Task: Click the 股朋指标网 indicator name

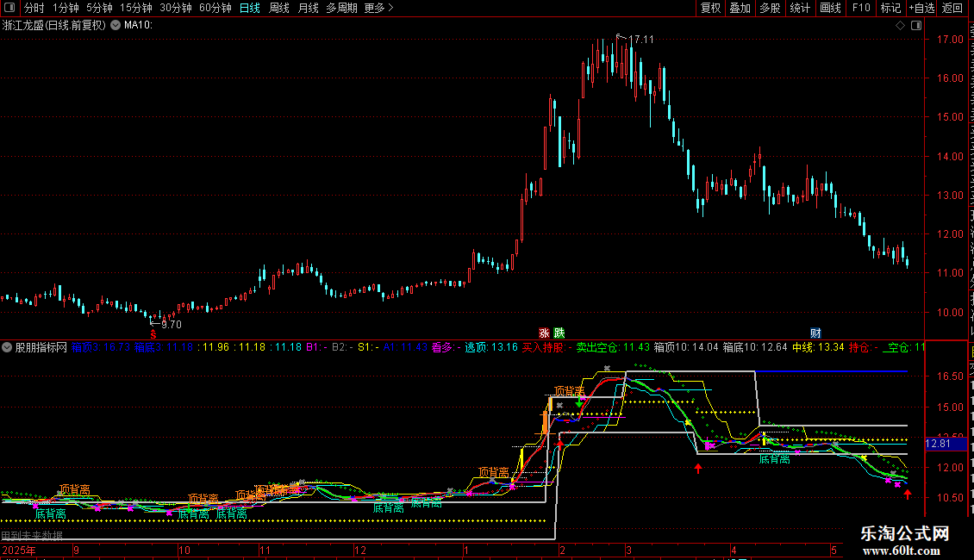Action: [41, 348]
